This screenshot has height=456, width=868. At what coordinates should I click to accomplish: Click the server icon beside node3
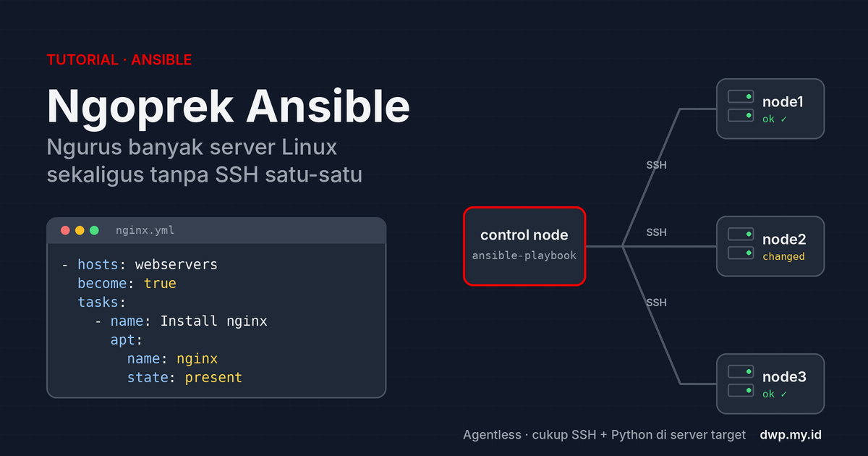click(741, 381)
